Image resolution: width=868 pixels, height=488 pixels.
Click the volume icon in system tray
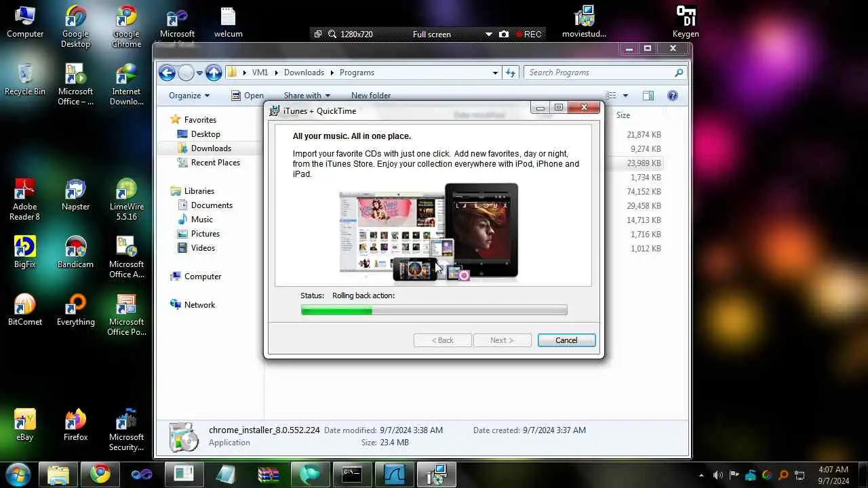pos(717,475)
